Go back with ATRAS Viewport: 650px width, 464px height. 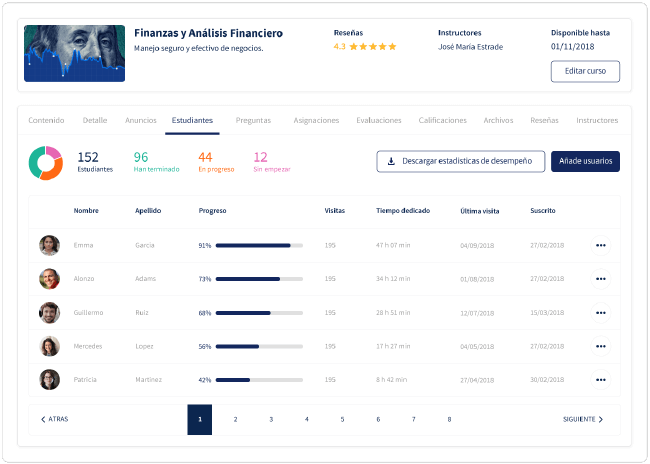[54, 419]
